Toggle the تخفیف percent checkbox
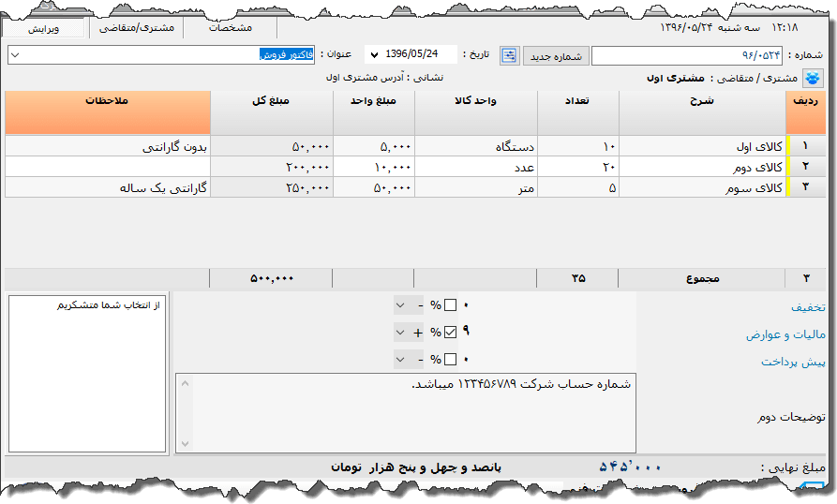This screenshot has height=504, width=837. pyautogui.click(x=451, y=305)
